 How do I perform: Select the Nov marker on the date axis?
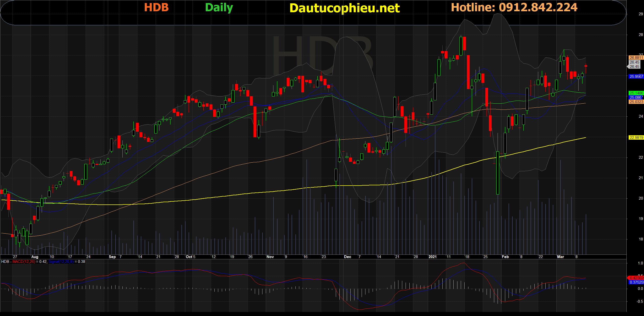(270, 257)
